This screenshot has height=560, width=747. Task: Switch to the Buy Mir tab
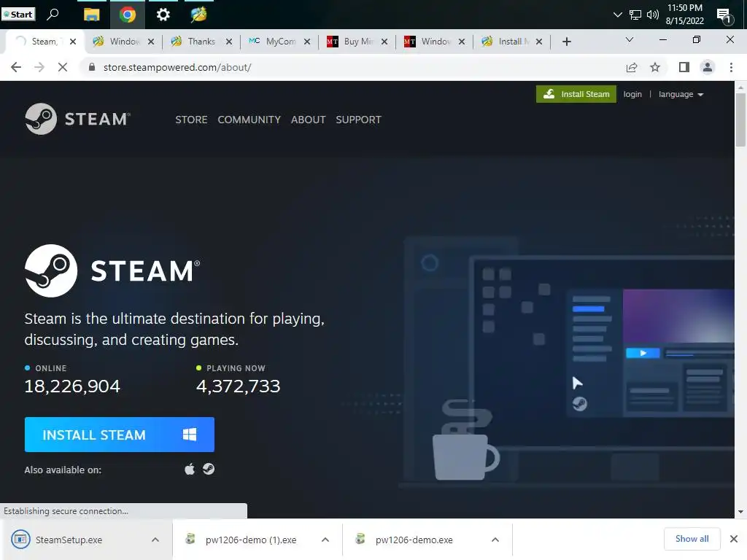pyautogui.click(x=357, y=42)
